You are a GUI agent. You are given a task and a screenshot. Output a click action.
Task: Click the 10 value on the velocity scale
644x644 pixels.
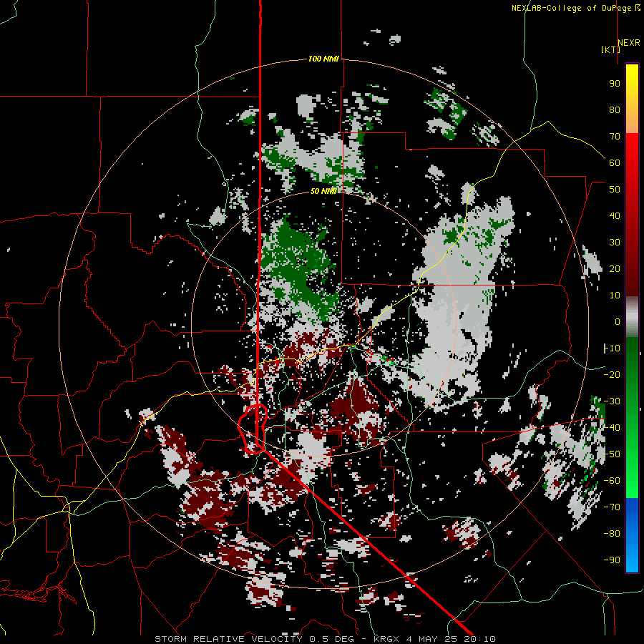pyautogui.click(x=615, y=296)
